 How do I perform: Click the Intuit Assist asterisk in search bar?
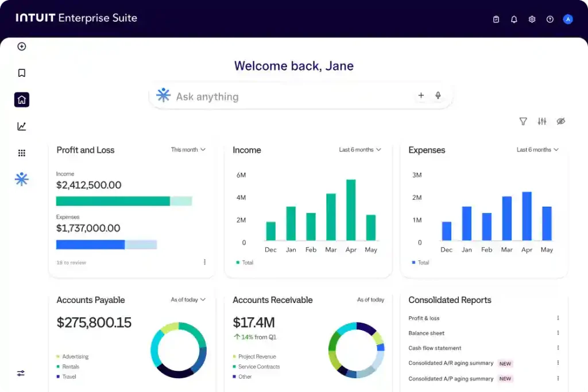point(164,95)
